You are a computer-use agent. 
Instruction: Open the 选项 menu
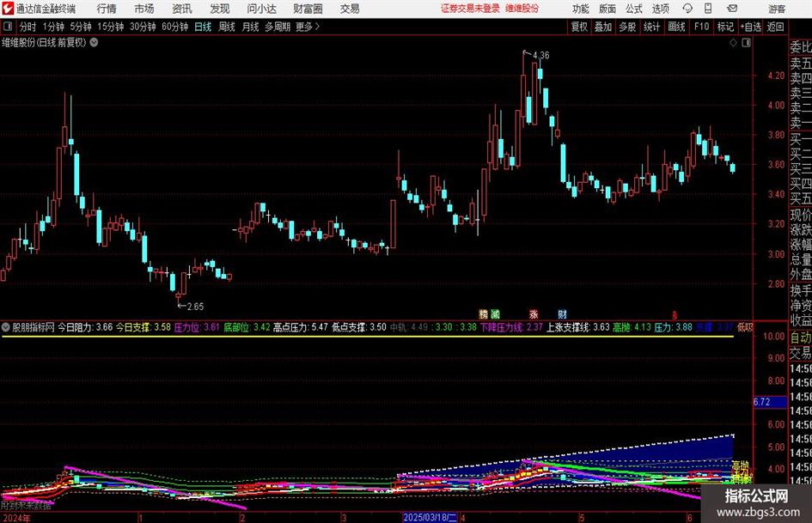[660, 9]
